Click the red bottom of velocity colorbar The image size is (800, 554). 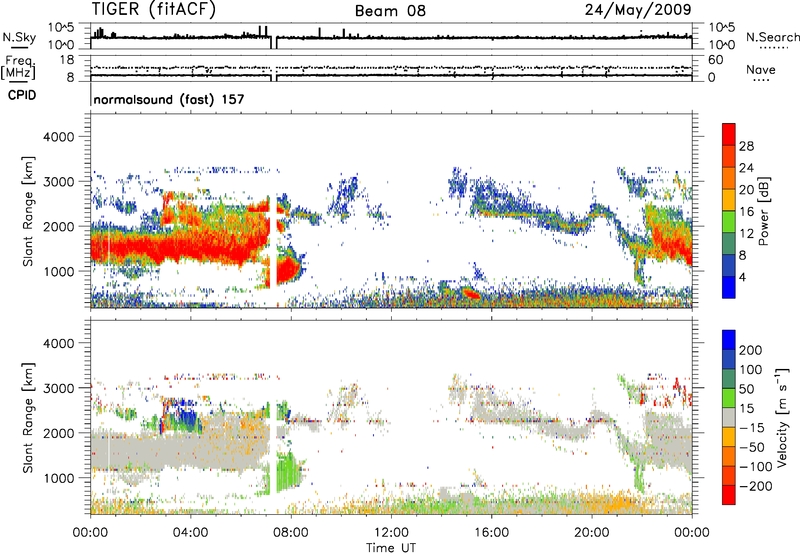729,495
